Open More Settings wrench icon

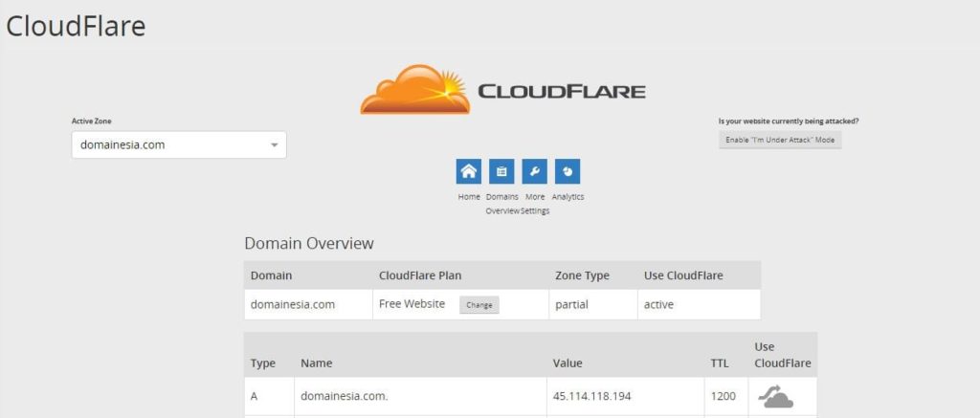pos(535,172)
